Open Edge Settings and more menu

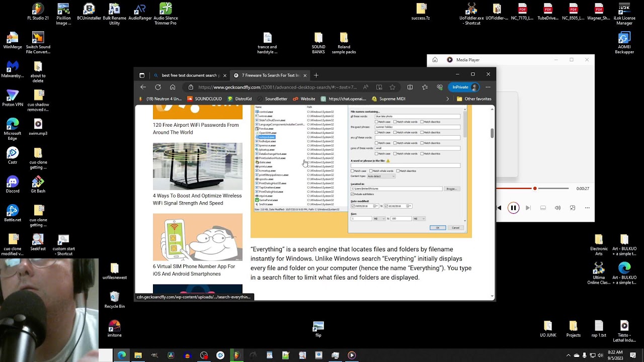(x=488, y=87)
